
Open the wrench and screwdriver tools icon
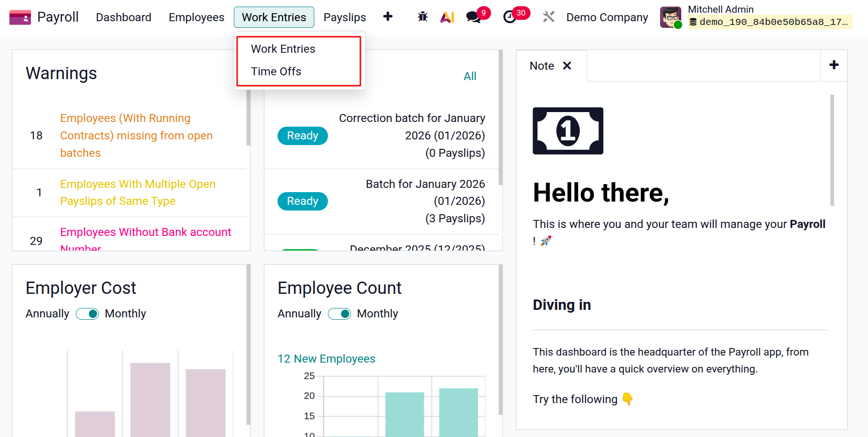click(549, 17)
